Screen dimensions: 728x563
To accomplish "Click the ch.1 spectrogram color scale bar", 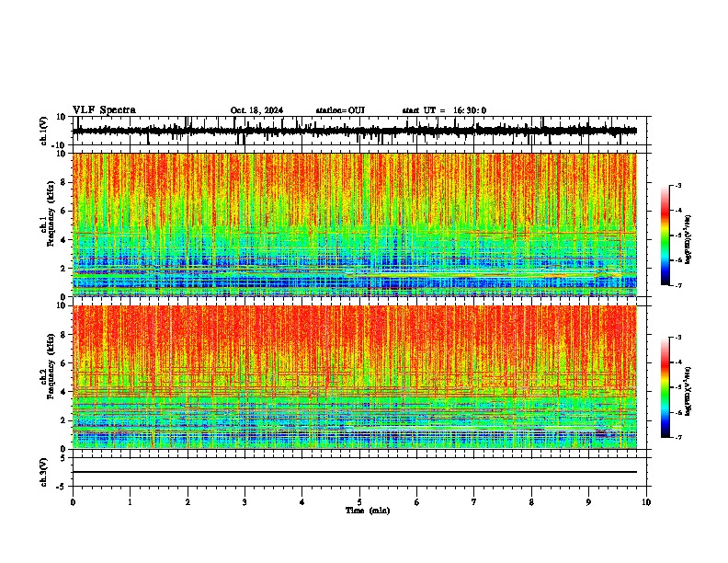I will tap(665, 236).
